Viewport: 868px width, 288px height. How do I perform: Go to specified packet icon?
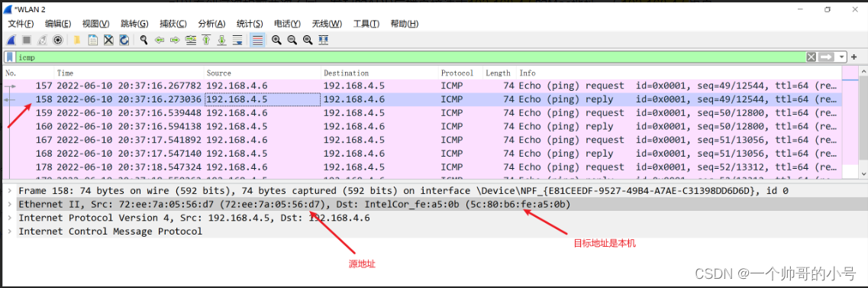point(191,40)
